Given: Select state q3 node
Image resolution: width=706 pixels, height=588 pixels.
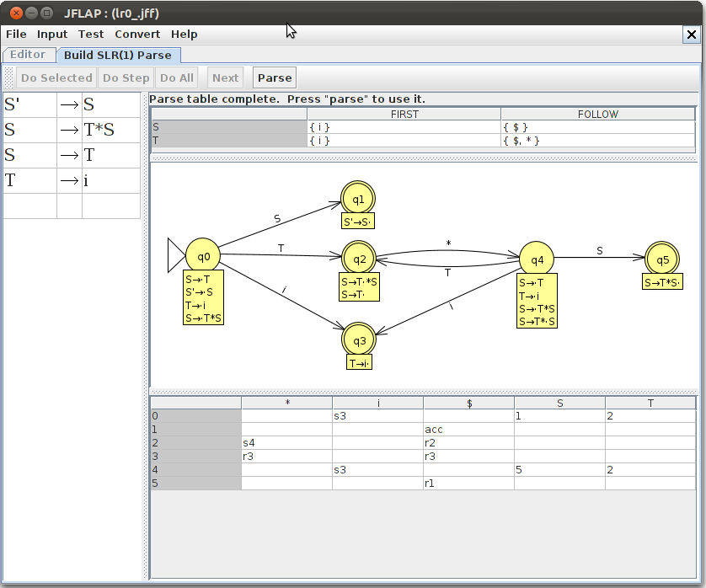Looking at the screenshot, I should click(x=358, y=339).
